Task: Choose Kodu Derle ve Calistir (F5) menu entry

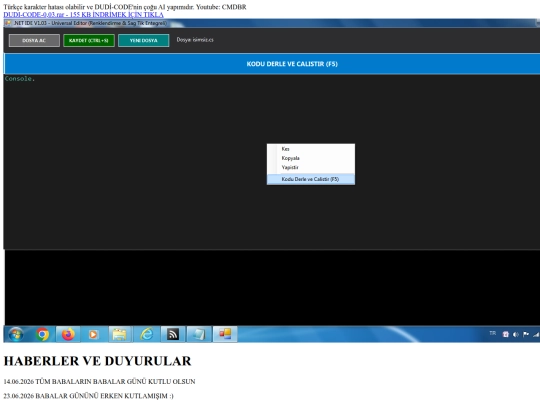Action: click(x=311, y=179)
